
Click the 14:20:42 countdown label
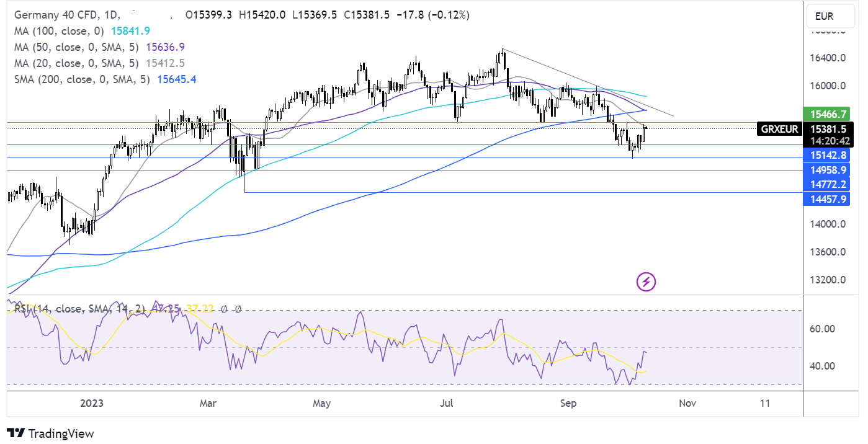(828, 141)
